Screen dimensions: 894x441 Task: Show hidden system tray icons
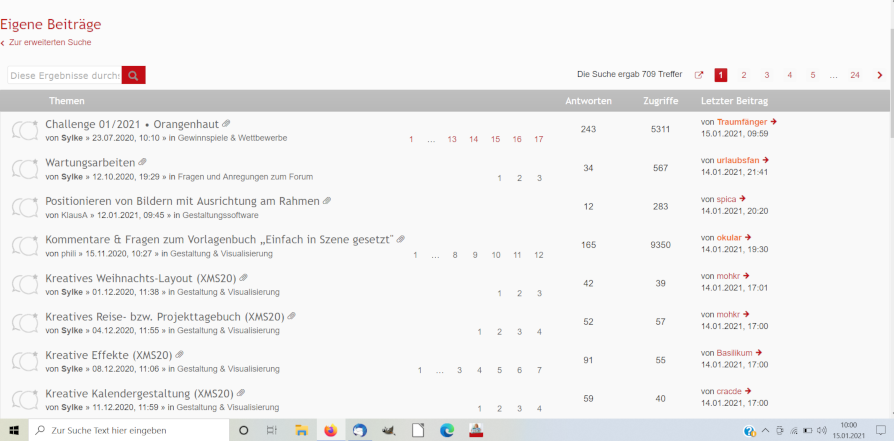765,430
